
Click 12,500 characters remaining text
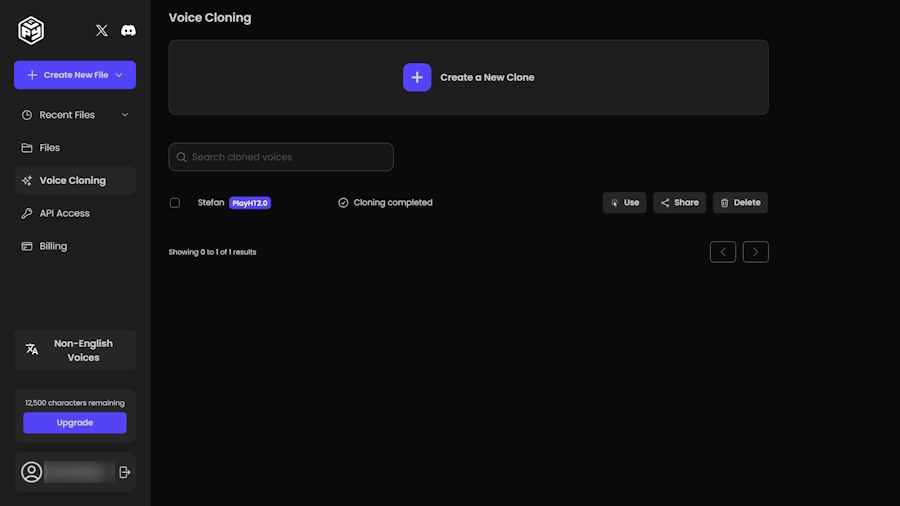pyautogui.click(x=75, y=403)
